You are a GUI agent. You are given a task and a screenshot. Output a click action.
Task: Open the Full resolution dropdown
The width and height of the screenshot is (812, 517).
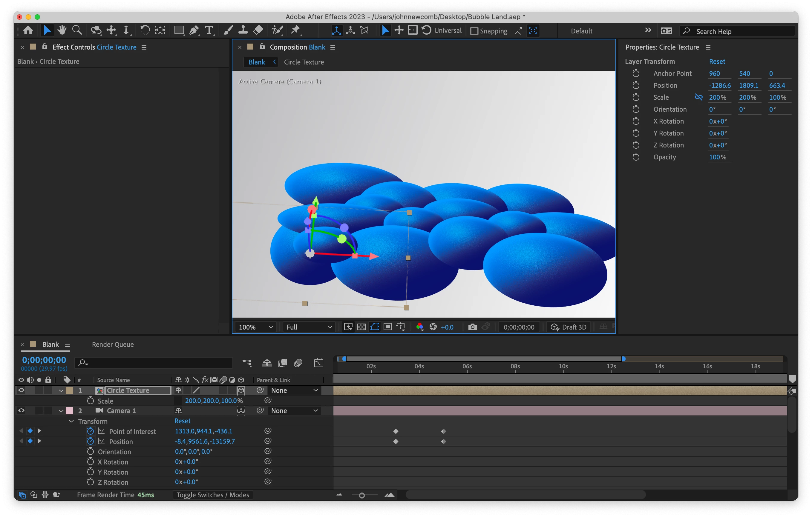(x=309, y=327)
